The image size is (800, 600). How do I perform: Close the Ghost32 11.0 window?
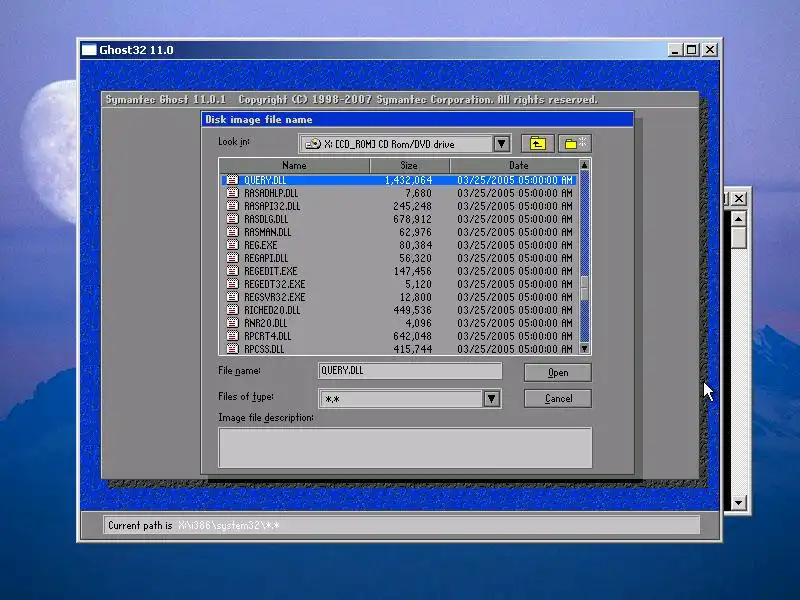pos(710,50)
